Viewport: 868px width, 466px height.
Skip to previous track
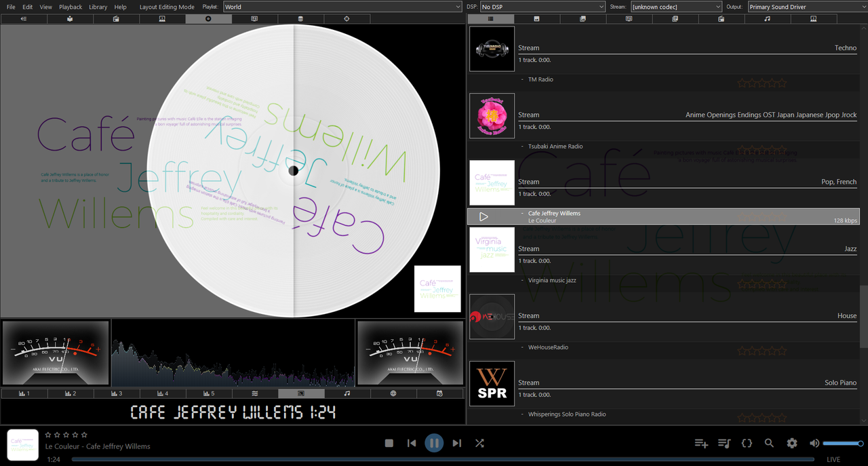coord(412,443)
